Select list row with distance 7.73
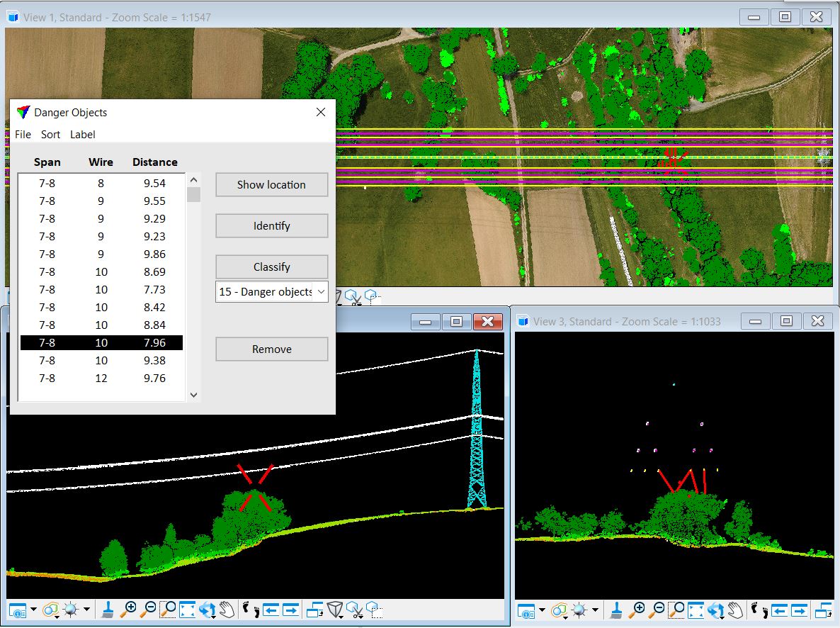The height and width of the screenshot is (628, 840). [x=101, y=290]
